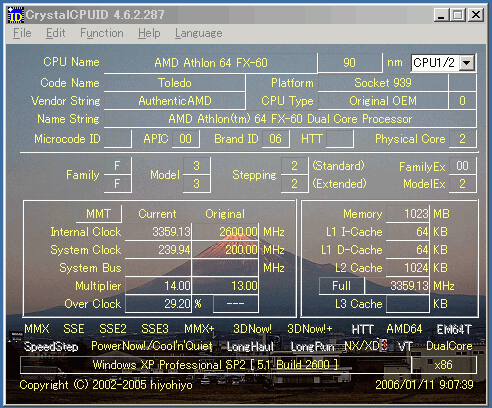
Task: Open the Language menu
Action: [x=198, y=33]
